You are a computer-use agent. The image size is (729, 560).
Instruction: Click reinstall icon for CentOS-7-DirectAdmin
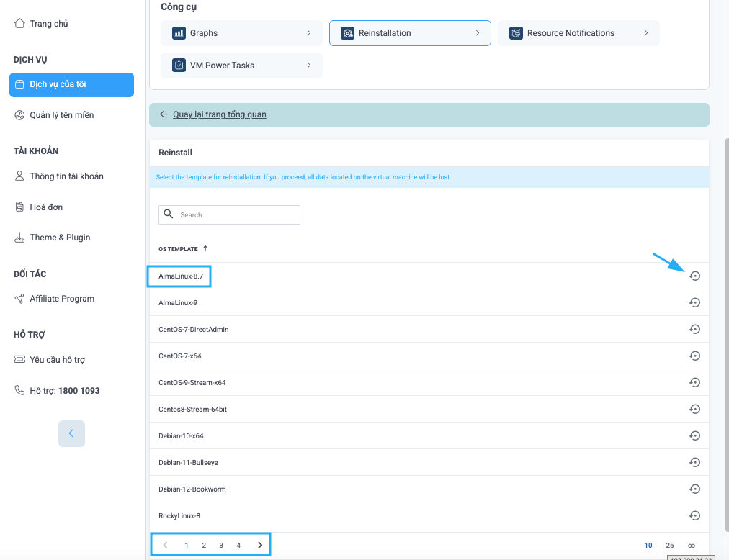pyautogui.click(x=694, y=329)
